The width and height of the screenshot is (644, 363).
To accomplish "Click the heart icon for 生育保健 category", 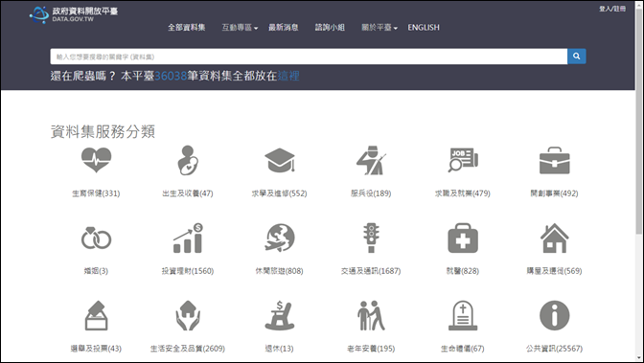I will pyautogui.click(x=96, y=160).
